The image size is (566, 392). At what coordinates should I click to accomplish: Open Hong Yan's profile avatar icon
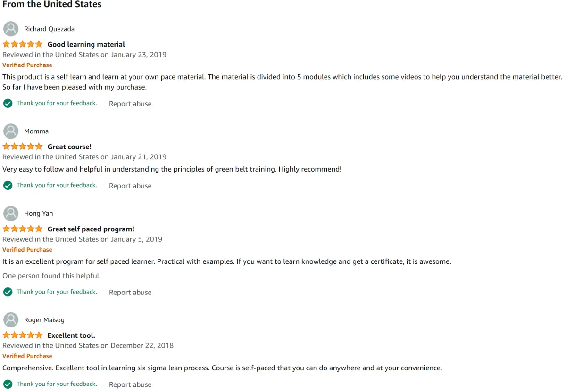pos(11,213)
